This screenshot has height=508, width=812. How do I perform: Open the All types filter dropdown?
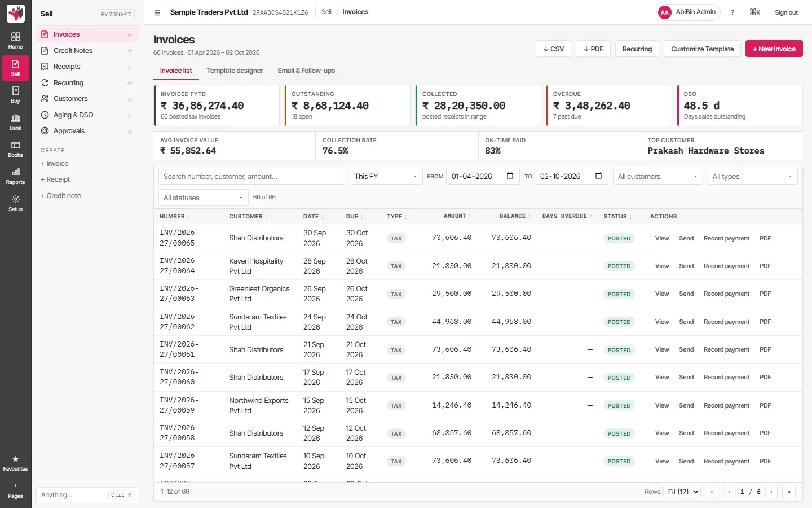[753, 176]
